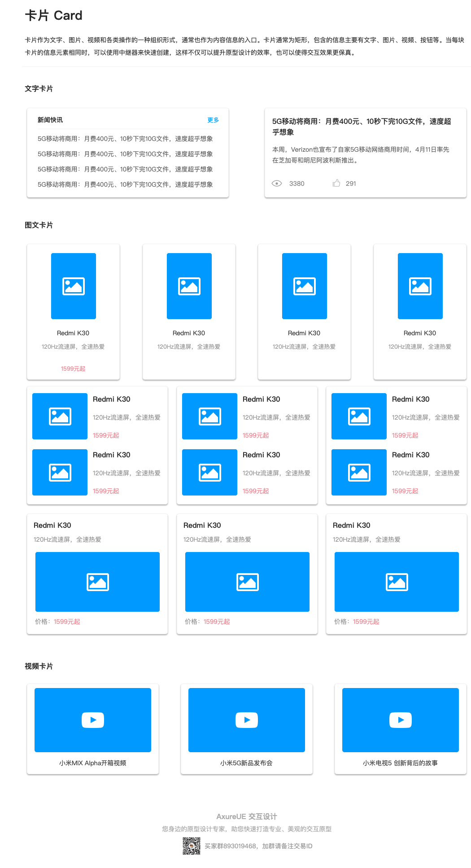Select the 291 like count
This screenshot has width=471, height=868.
(351, 184)
